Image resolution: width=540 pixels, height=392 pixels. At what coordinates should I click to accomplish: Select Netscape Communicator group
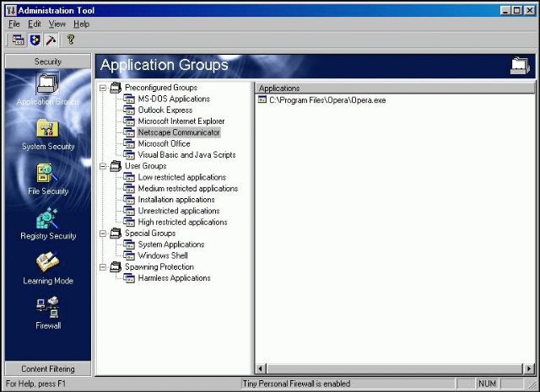(179, 132)
